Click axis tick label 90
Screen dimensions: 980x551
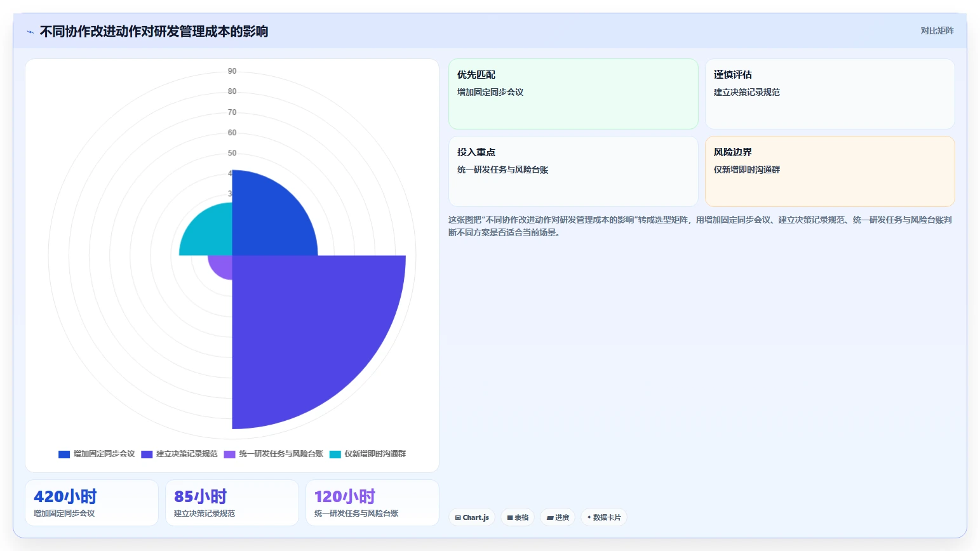point(232,71)
